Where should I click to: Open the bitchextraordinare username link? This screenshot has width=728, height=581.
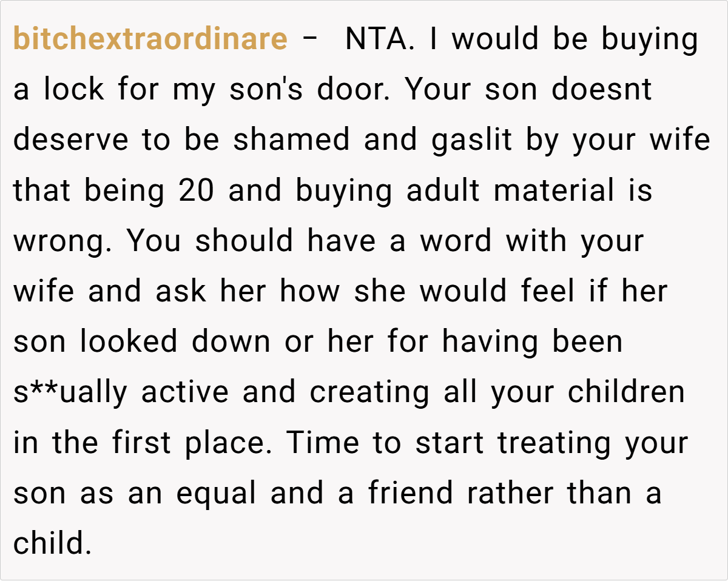(150, 39)
